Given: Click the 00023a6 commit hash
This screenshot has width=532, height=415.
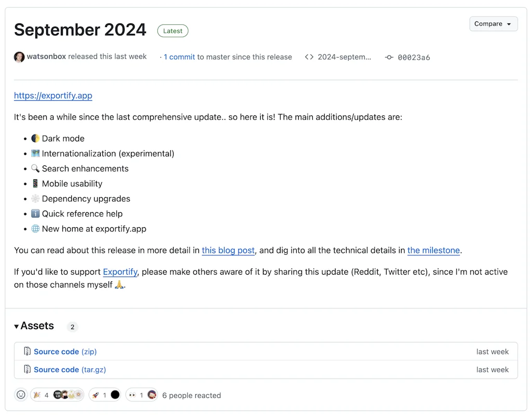Looking at the screenshot, I should point(413,57).
